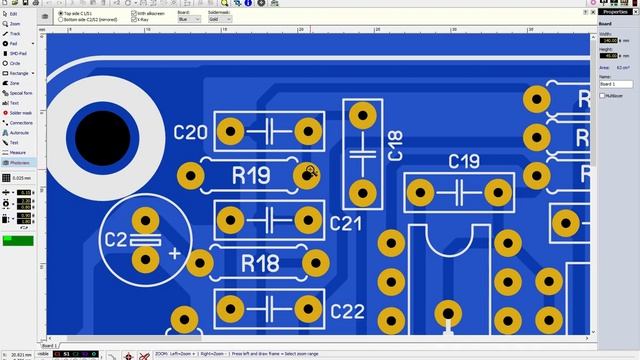Open the Soldermask color dropdown
Screen dimensions: 640x360
(220, 19)
